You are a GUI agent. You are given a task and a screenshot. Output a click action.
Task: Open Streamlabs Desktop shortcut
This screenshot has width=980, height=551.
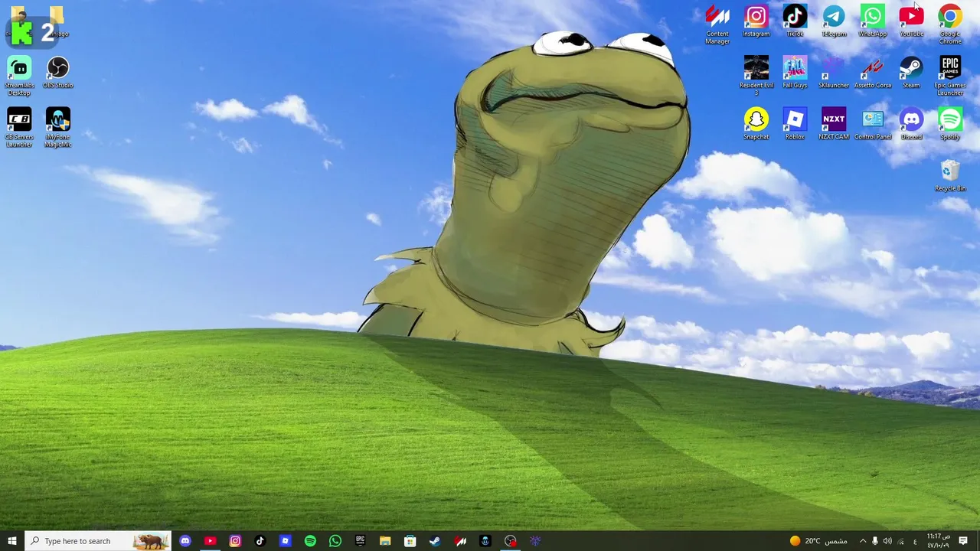pos(19,76)
